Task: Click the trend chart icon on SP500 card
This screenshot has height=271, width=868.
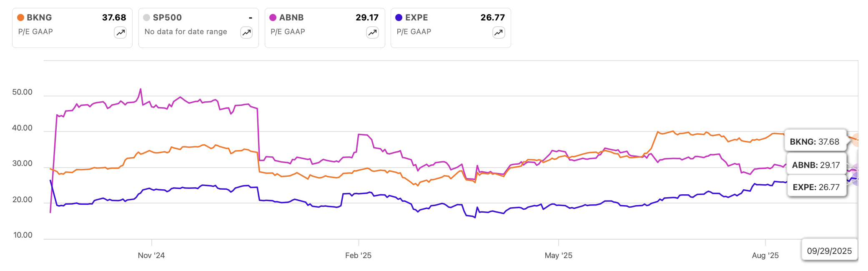Action: point(246,32)
